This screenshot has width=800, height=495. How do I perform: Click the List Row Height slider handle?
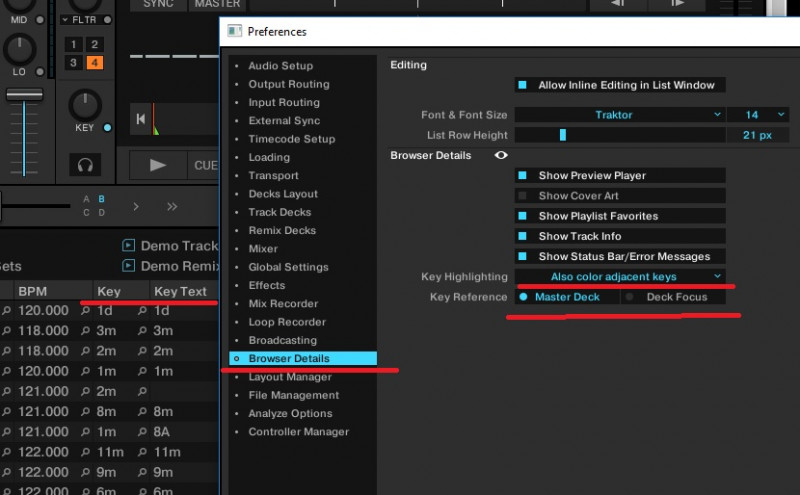563,135
